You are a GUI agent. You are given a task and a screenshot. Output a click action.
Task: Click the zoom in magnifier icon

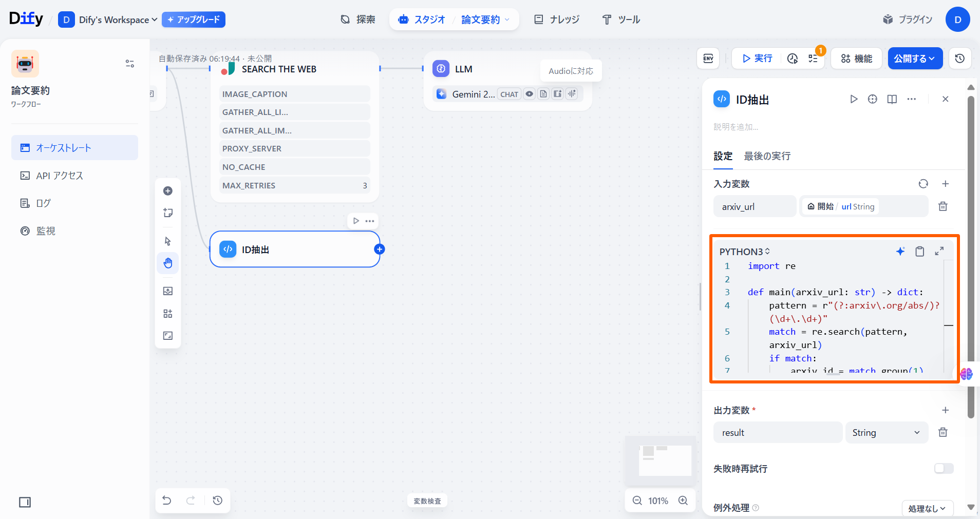pos(683,501)
